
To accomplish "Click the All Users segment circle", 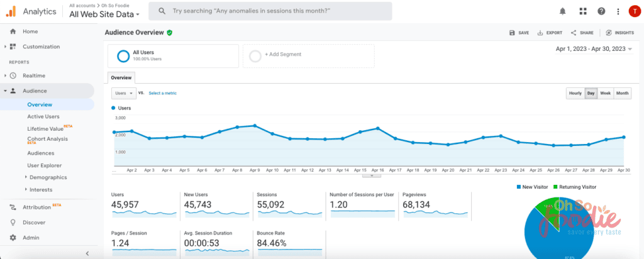I will click(123, 56).
